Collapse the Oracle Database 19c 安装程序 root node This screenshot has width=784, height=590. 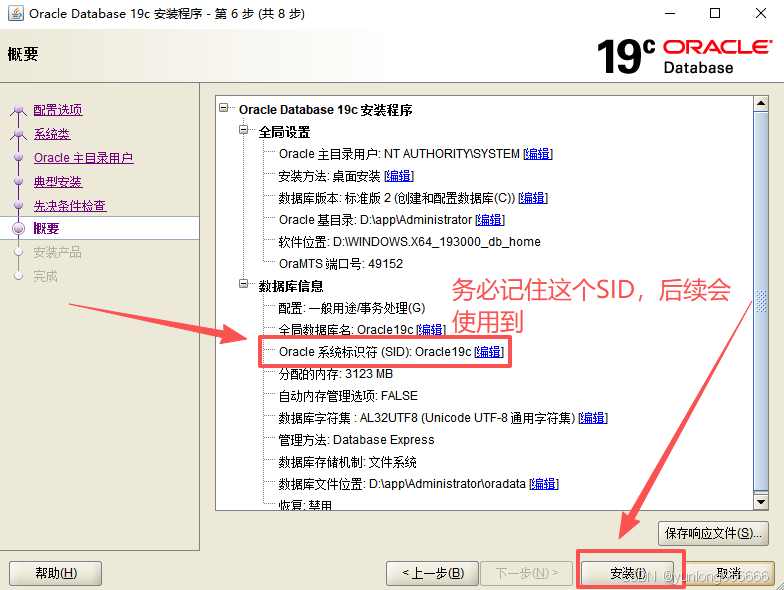(x=224, y=108)
